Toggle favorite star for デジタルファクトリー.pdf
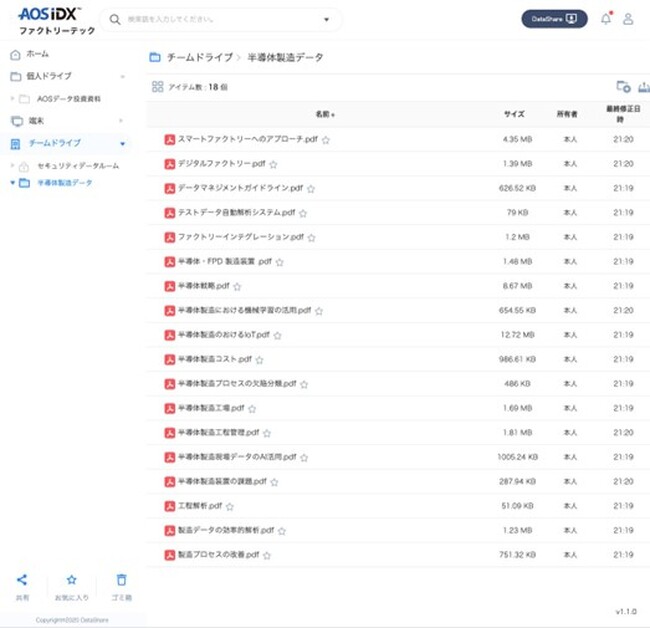The width and height of the screenshot is (650, 628). [x=273, y=164]
